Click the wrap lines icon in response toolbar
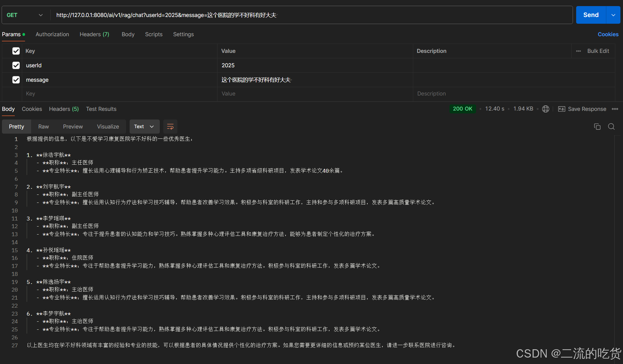 [x=170, y=127]
